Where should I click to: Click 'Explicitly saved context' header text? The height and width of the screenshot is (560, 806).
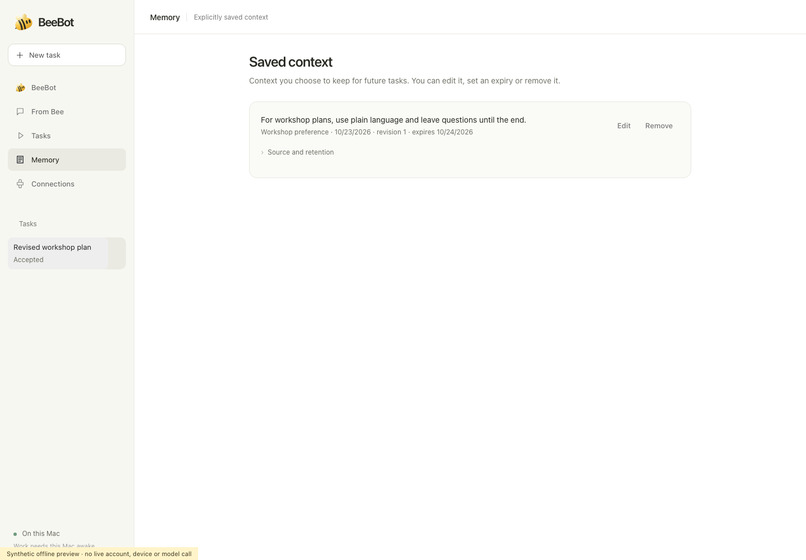[x=231, y=17]
